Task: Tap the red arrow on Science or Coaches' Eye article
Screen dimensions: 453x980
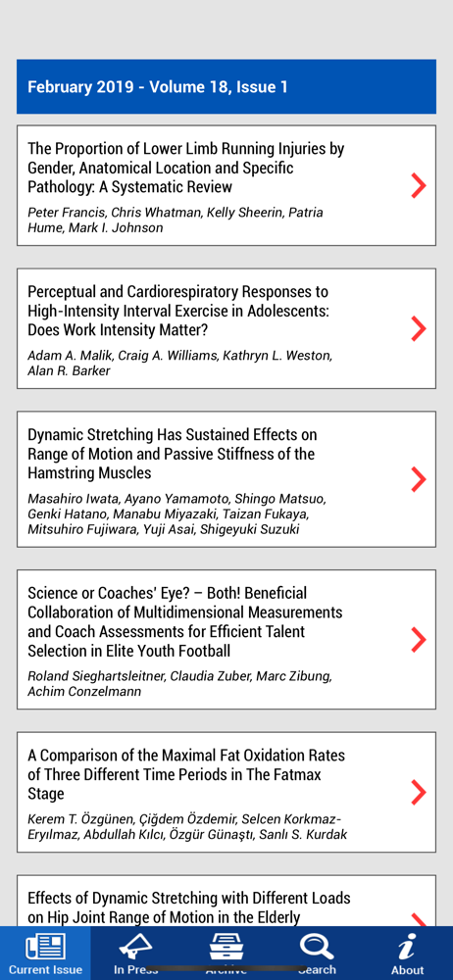Action: (x=419, y=639)
